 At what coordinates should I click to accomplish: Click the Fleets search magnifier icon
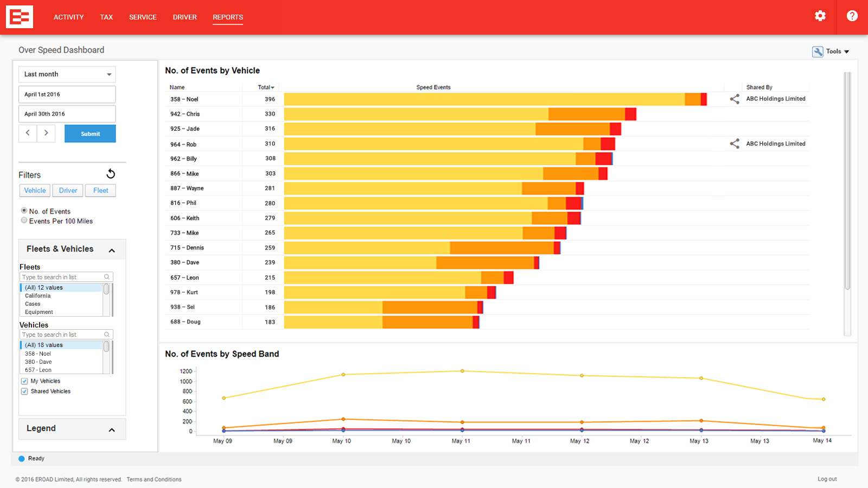pos(107,277)
